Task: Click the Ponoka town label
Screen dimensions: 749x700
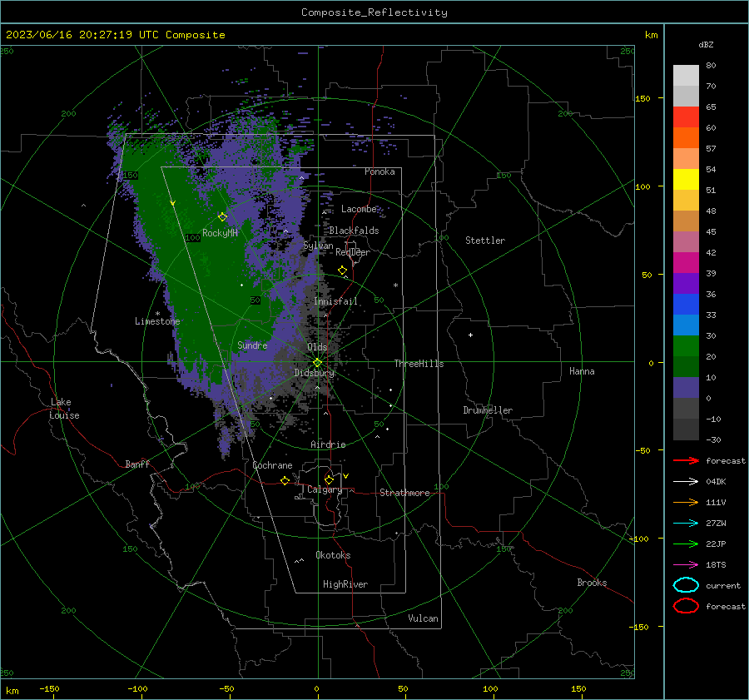Action: coord(379,171)
